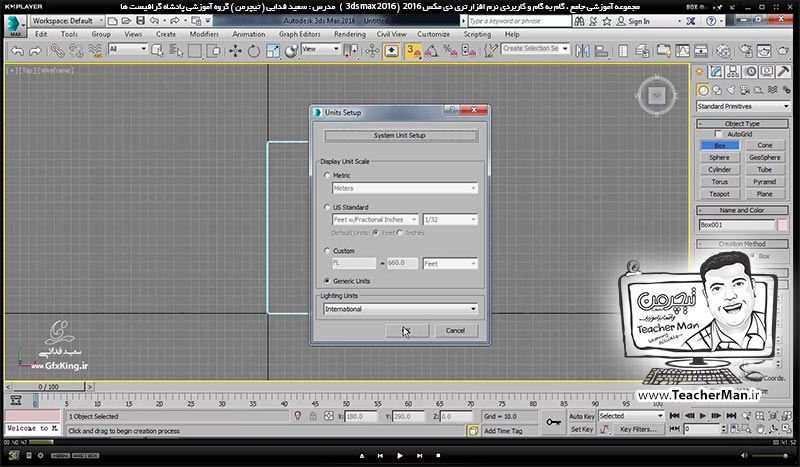Open the Graph Editors menu

coord(299,34)
